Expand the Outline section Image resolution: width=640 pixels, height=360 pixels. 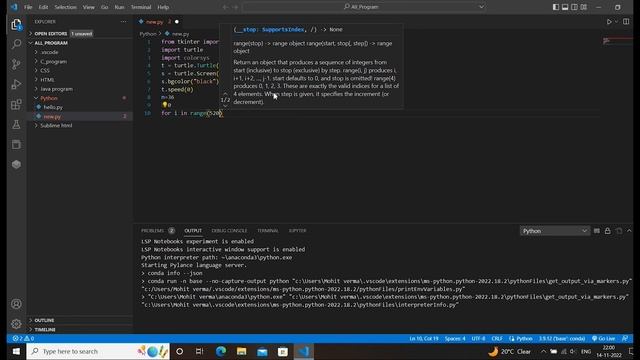[44, 320]
